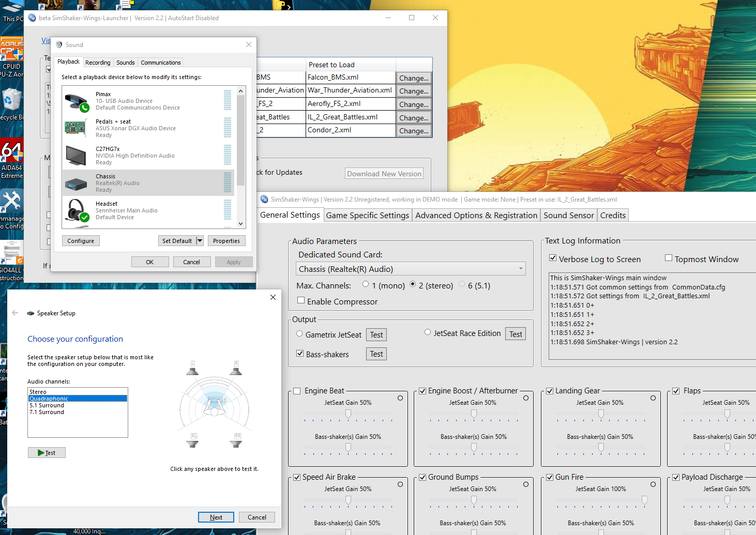The height and width of the screenshot is (535, 756).
Task: Open the This PC desktop icon
Action: pyautogui.click(x=12, y=11)
